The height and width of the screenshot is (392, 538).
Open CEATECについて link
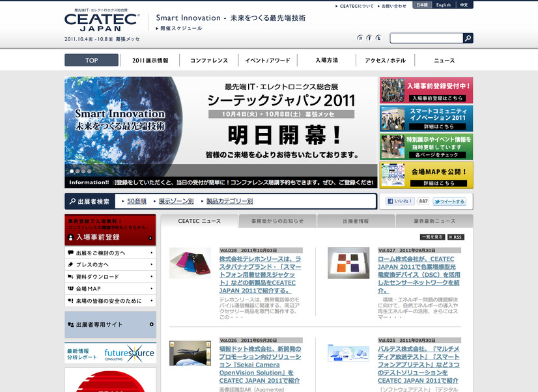tap(354, 6)
